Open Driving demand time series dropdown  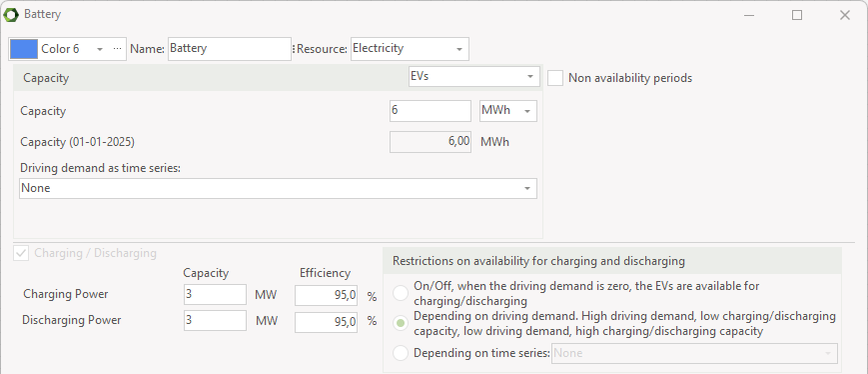(x=278, y=188)
